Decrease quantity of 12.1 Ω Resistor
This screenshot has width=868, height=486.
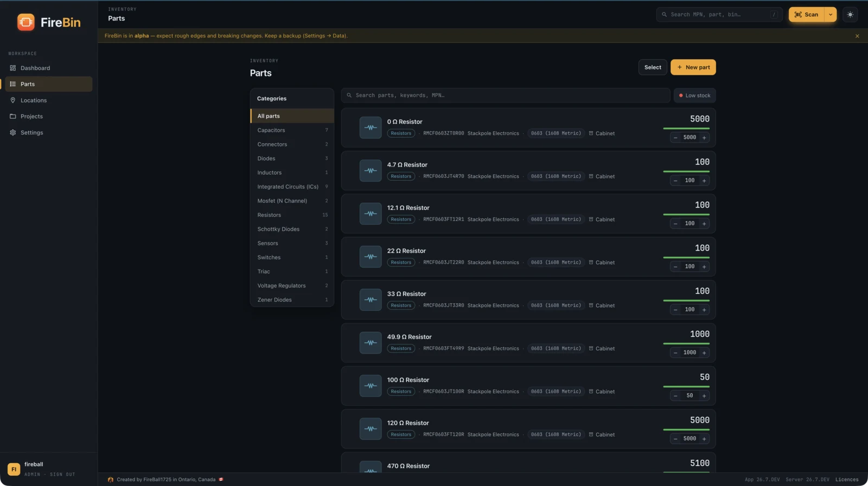[x=675, y=223]
